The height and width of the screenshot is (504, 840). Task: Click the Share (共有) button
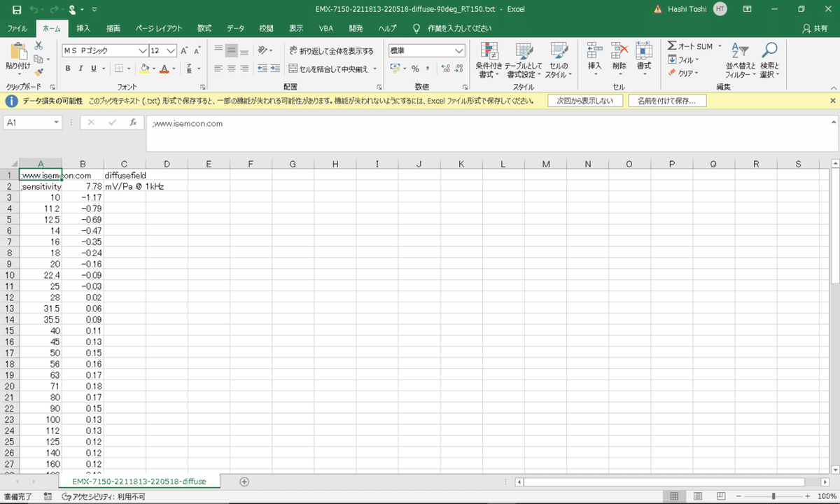coord(815,29)
